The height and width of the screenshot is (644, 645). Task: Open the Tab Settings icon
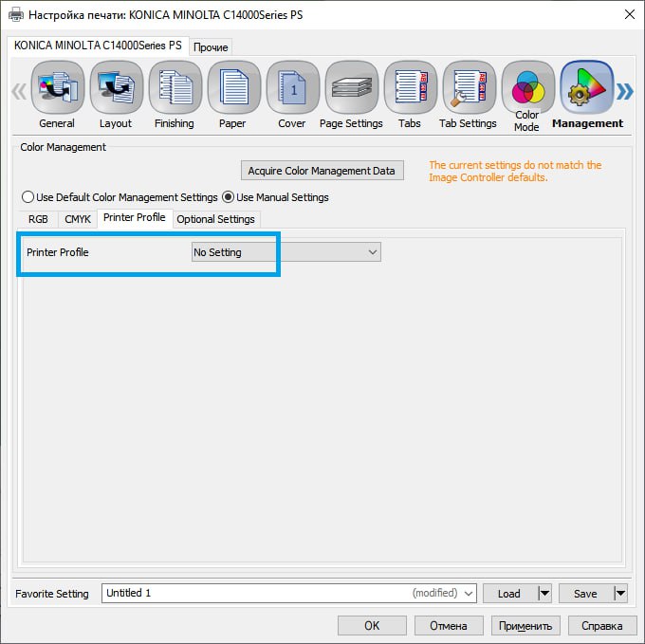click(470, 87)
